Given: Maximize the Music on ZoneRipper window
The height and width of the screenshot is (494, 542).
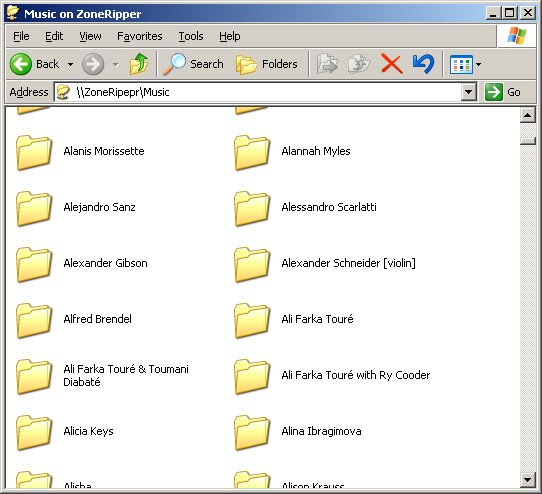Looking at the screenshot, I should click(510, 13).
